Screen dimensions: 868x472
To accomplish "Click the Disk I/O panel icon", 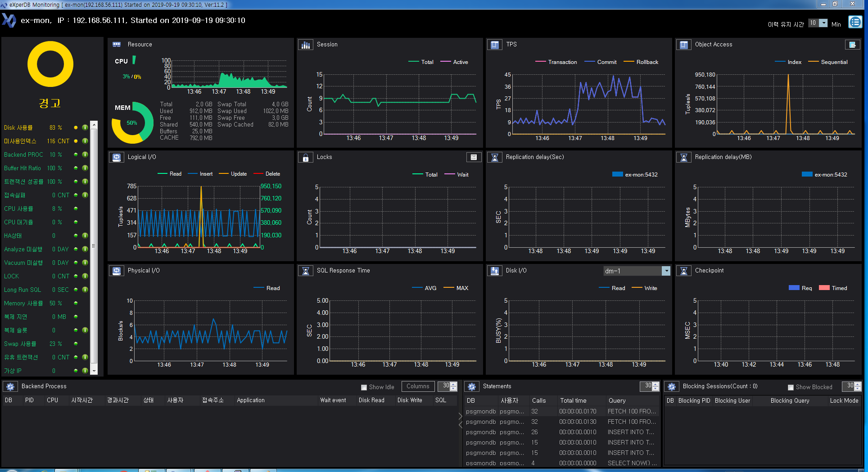I will pyautogui.click(x=495, y=271).
